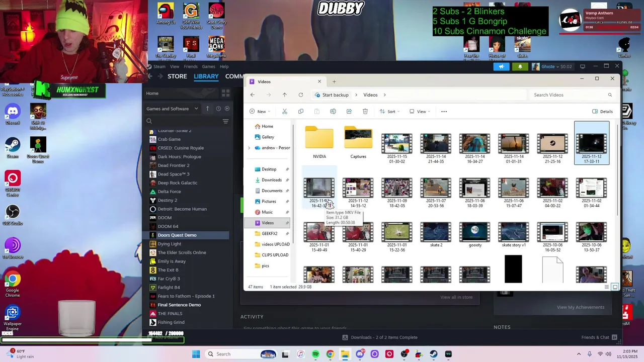644x362 pixels.
Task: Open Spotify from the taskbar
Action: tap(315, 354)
